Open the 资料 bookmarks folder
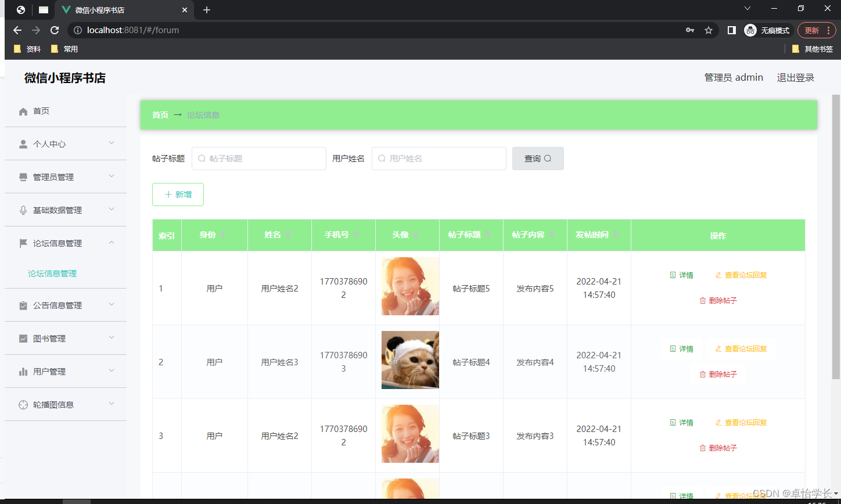The image size is (841, 504). (27, 49)
